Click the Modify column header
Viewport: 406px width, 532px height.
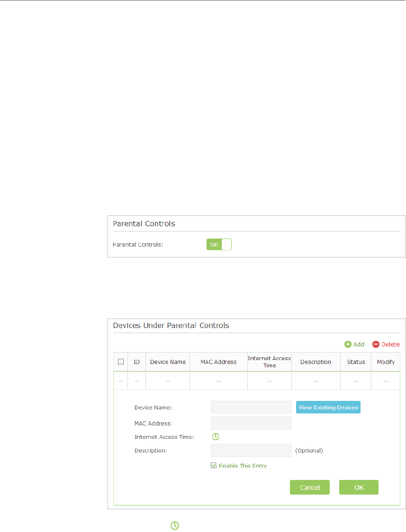click(x=386, y=362)
